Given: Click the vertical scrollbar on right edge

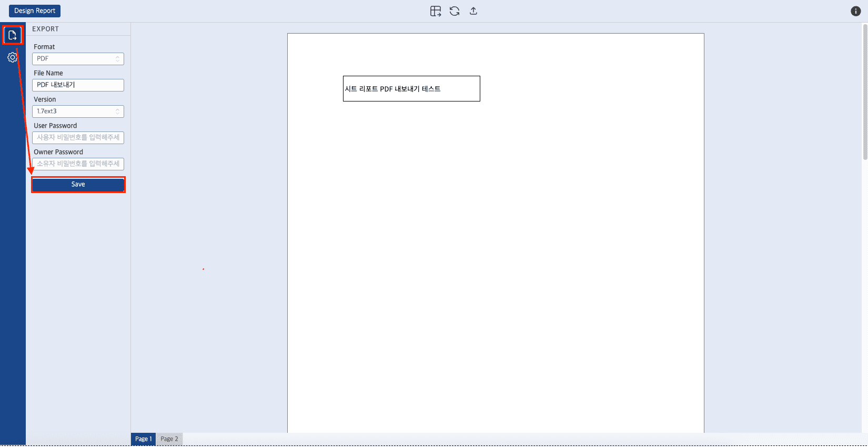Looking at the screenshot, I should [865, 92].
